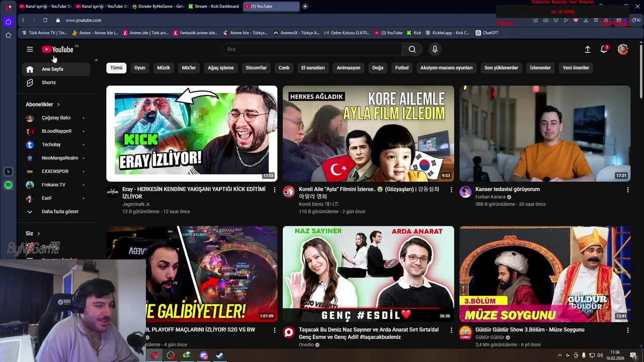Screen dimensions: 644x362
Task: Open Techolay subscription
Action: click(x=55, y=145)
